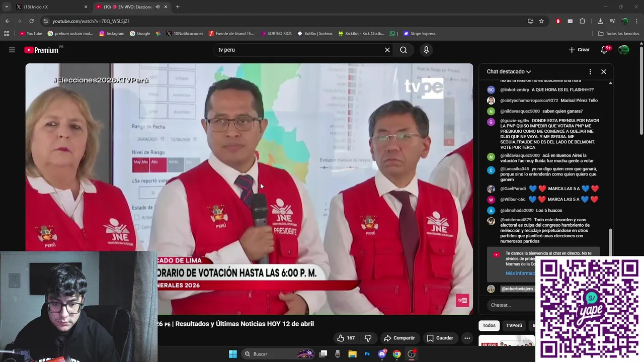Open the YouTube bookmark
Viewport: 644px width, 362px height.
click(31, 34)
